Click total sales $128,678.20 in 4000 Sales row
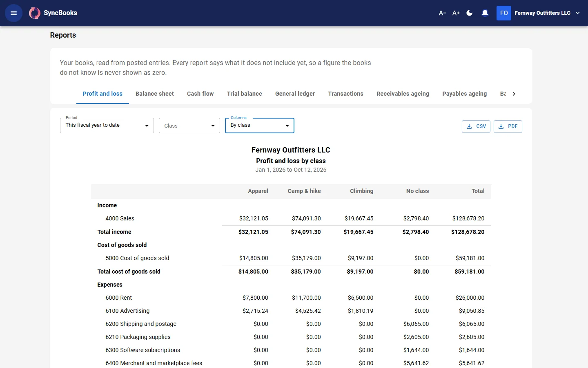Screen dimensions: 588x368 coord(468,218)
